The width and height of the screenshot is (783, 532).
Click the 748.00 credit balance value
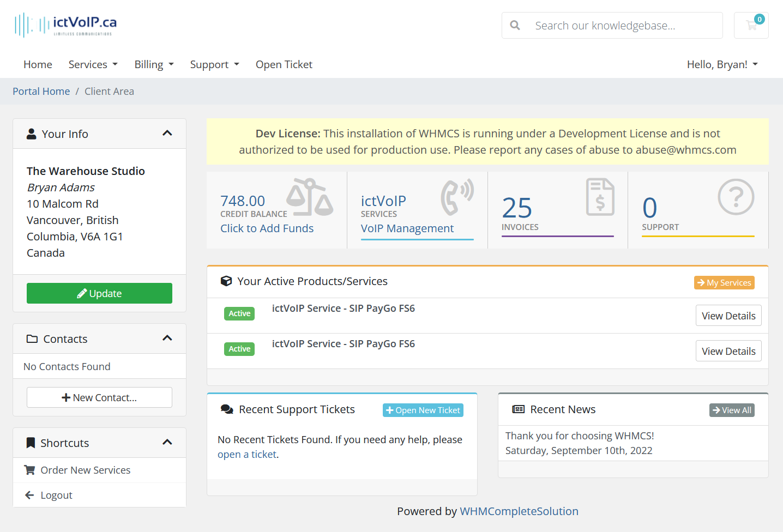[x=243, y=201]
